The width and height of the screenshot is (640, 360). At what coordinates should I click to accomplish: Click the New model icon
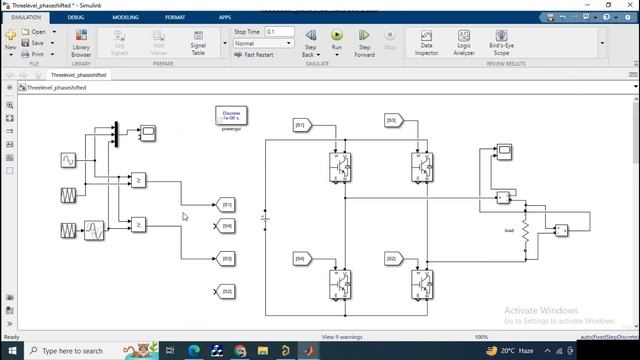(x=11, y=35)
